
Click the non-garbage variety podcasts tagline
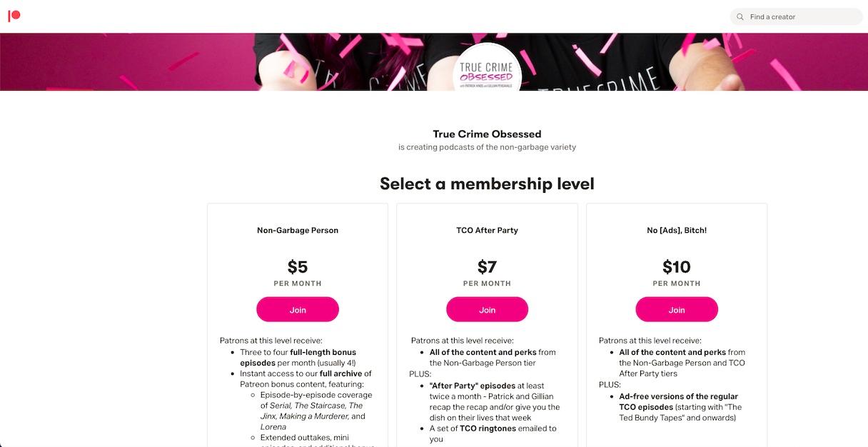[487, 147]
